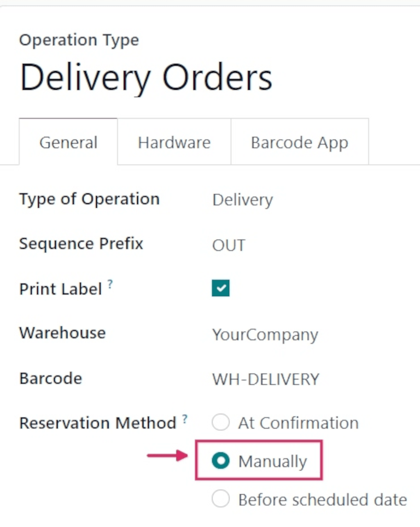Click the Print Label field label
This screenshot has height=527, width=420.
(x=61, y=289)
